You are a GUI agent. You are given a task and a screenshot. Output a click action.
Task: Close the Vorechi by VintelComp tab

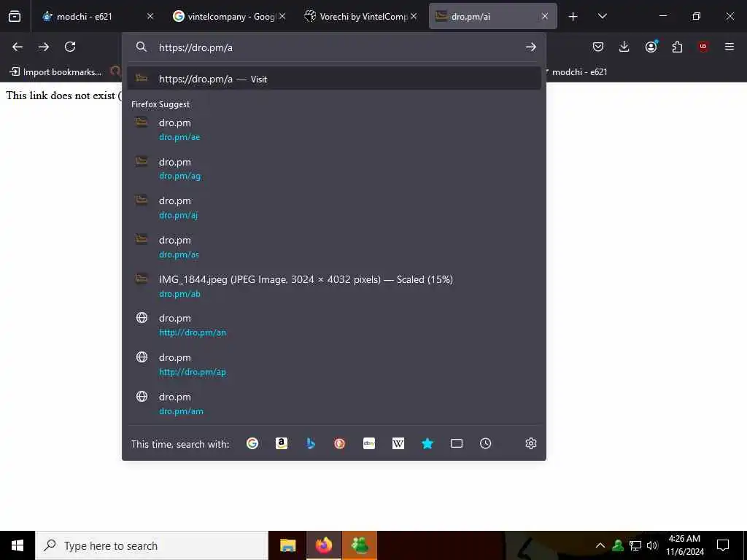tap(414, 16)
